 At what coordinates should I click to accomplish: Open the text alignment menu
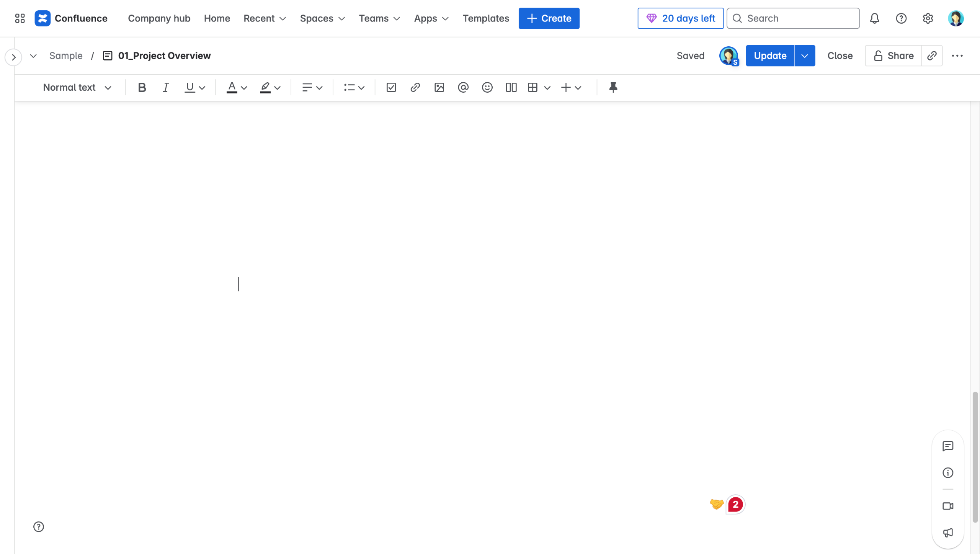click(x=312, y=88)
